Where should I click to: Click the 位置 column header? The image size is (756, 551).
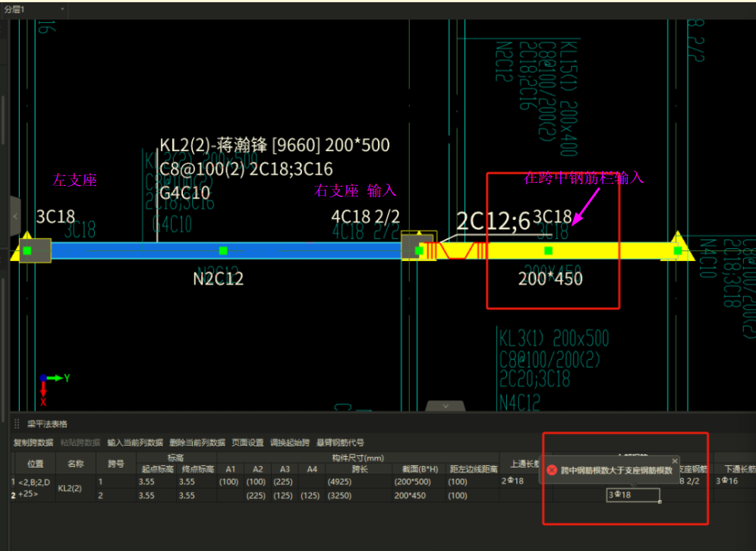point(35,464)
